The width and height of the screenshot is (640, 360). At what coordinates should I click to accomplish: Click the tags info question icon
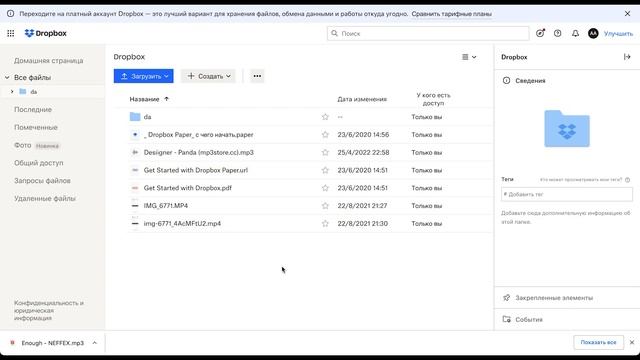[x=627, y=180]
